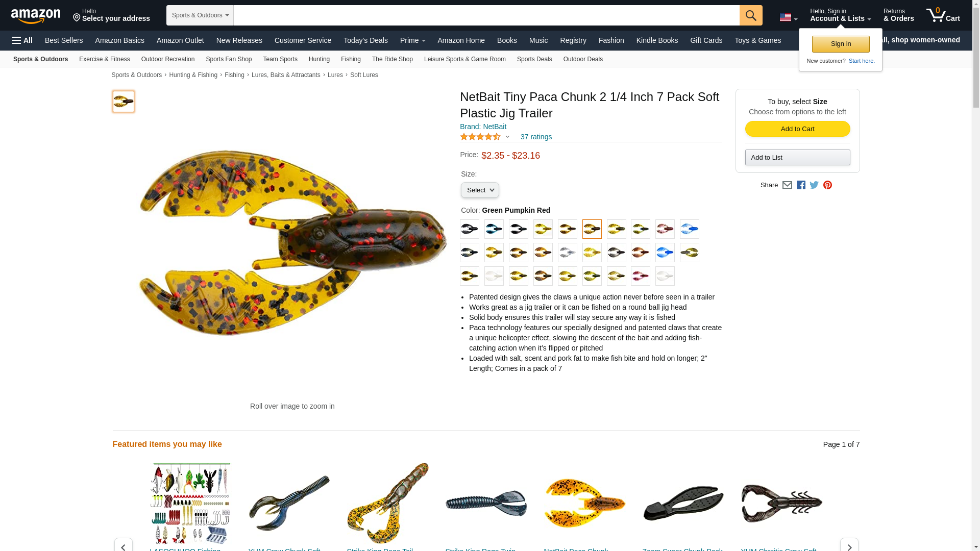The image size is (980, 551).
Task: Share product on Twitter icon
Action: [x=814, y=185]
